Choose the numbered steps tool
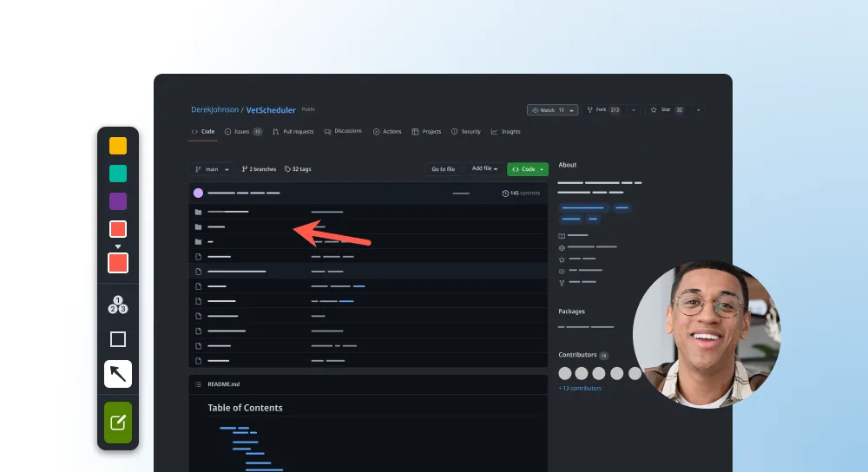Viewport: 868px width, 472px height. (118, 305)
